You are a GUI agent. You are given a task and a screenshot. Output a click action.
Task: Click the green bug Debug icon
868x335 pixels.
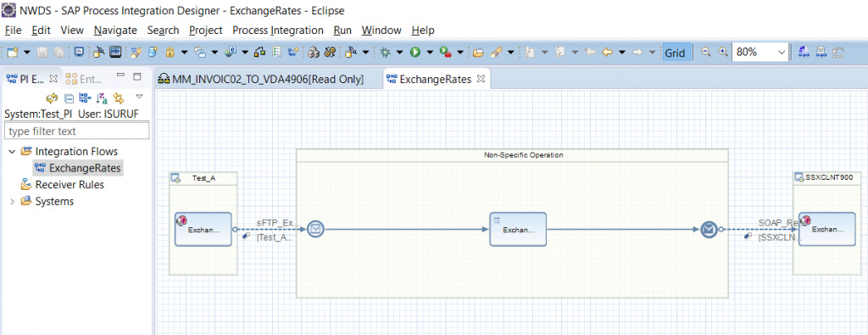(385, 52)
